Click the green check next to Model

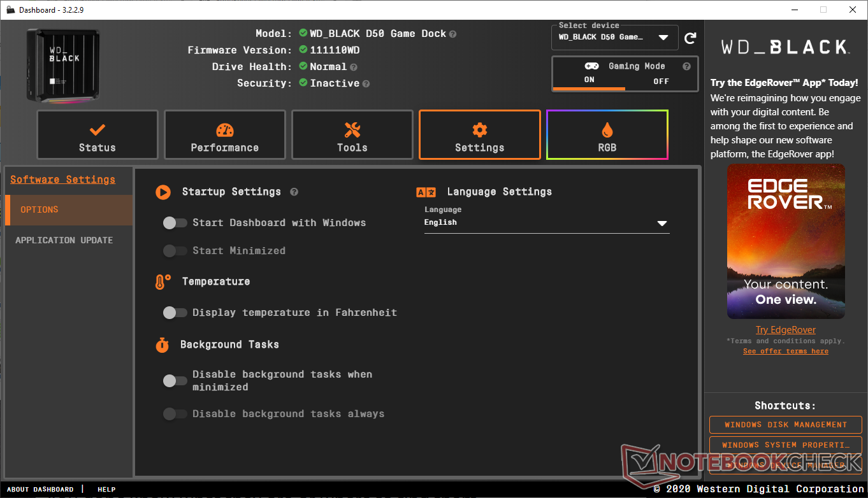[303, 34]
